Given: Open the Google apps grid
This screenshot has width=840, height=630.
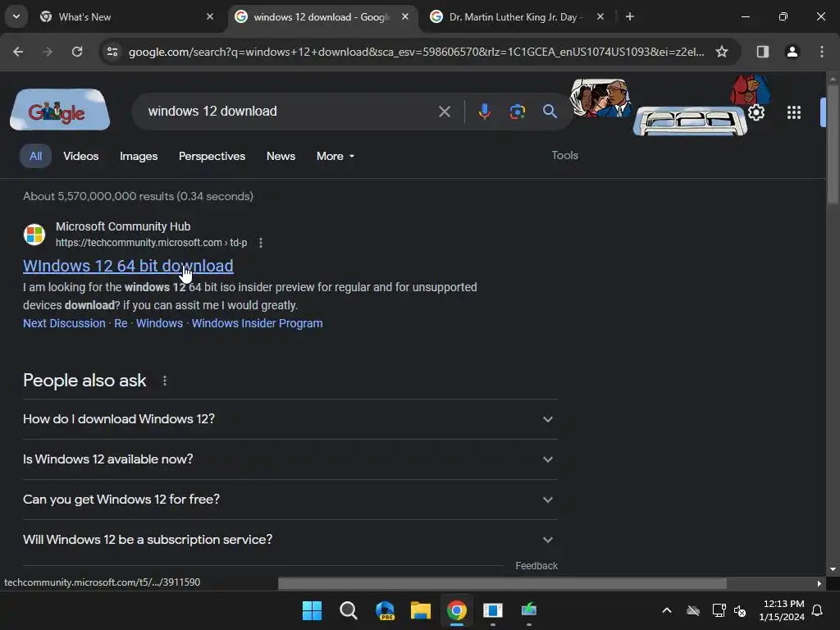Looking at the screenshot, I should tap(794, 112).
